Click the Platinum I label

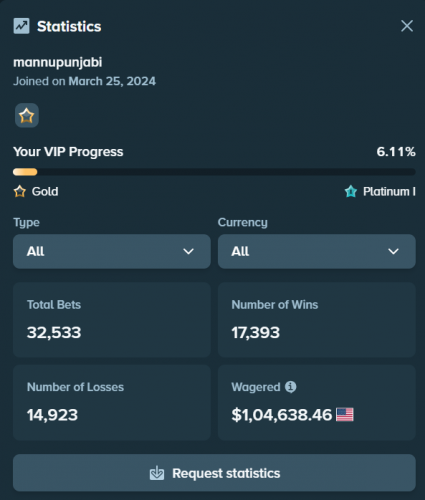point(389,191)
